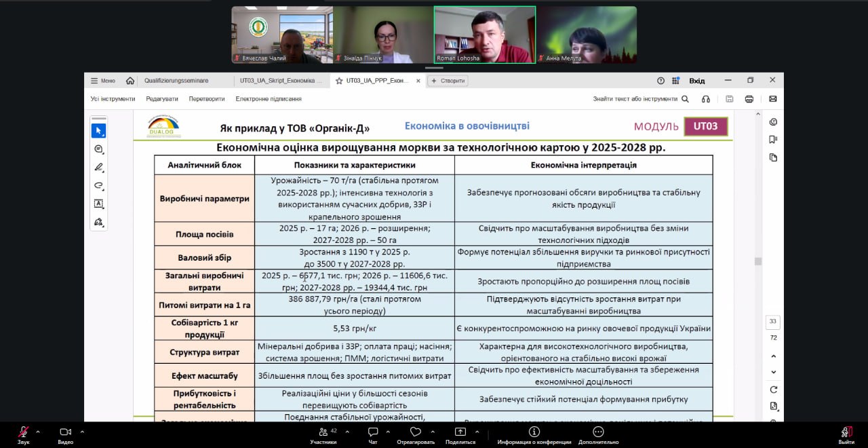This screenshot has height=448, width=868.
Task: Select Roman Lohosha video thumbnail
Action: (x=485, y=35)
